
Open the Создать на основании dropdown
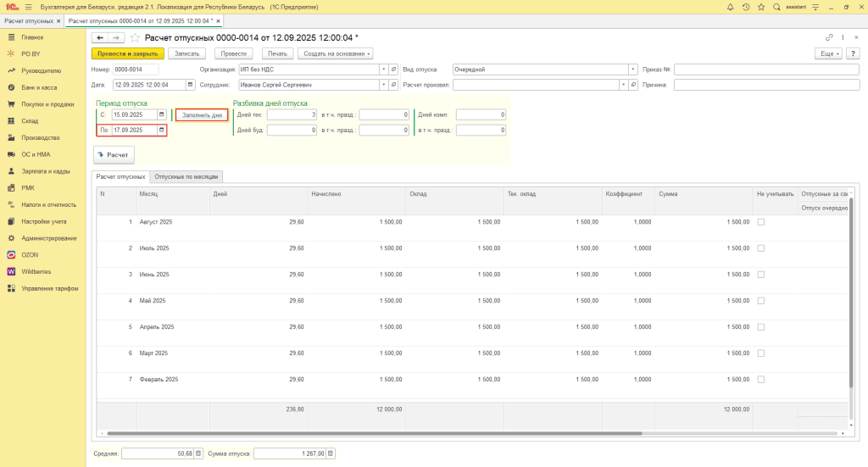coord(336,53)
